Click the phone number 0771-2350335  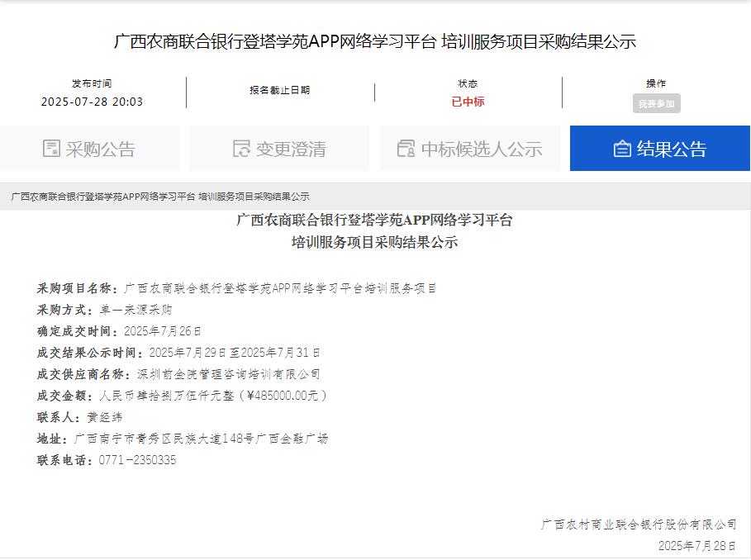pos(137,460)
